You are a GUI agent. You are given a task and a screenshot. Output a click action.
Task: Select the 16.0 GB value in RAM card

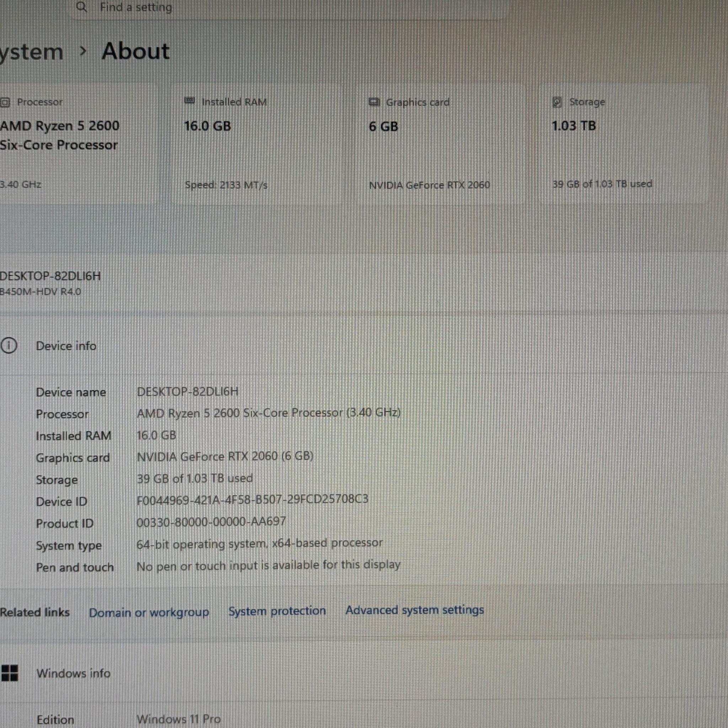(x=208, y=126)
